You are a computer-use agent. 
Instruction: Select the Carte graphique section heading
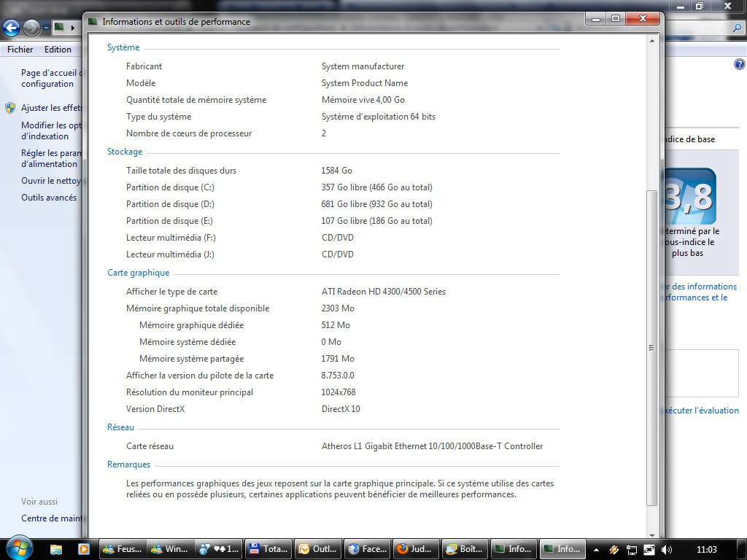coord(138,273)
